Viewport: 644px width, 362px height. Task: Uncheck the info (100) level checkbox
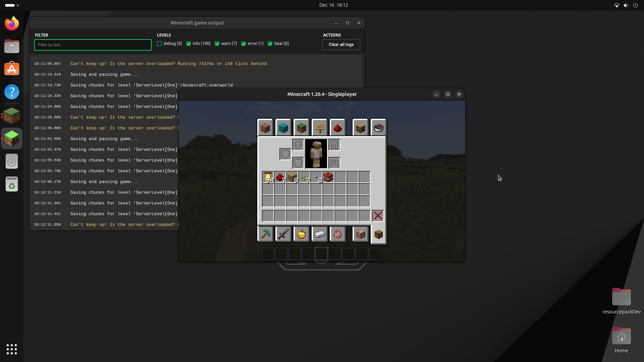click(189, 44)
